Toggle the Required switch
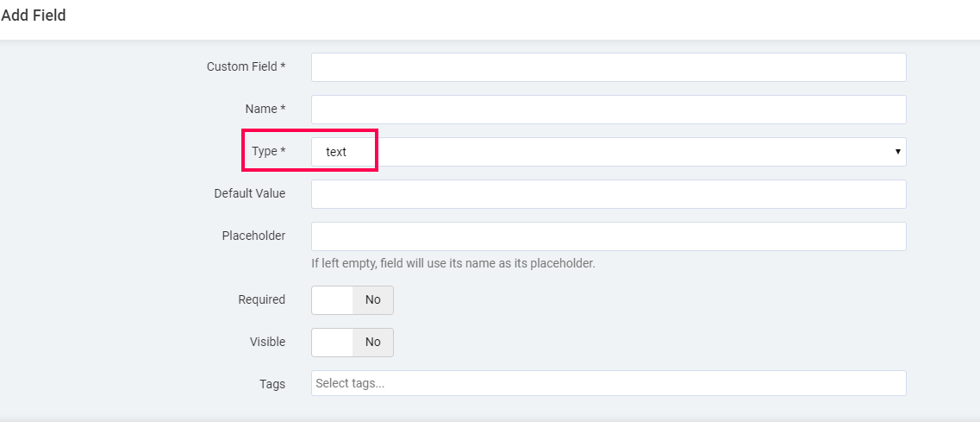This screenshot has height=428, width=980. (353, 300)
